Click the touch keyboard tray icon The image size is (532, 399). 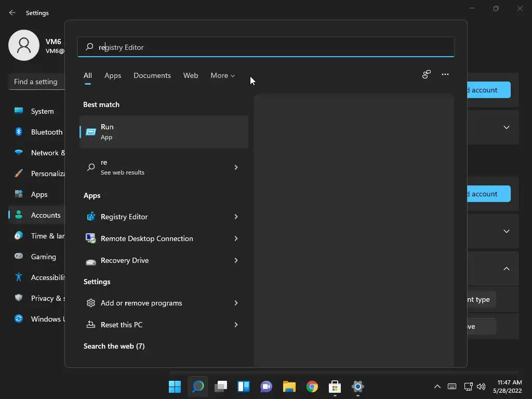click(452, 387)
